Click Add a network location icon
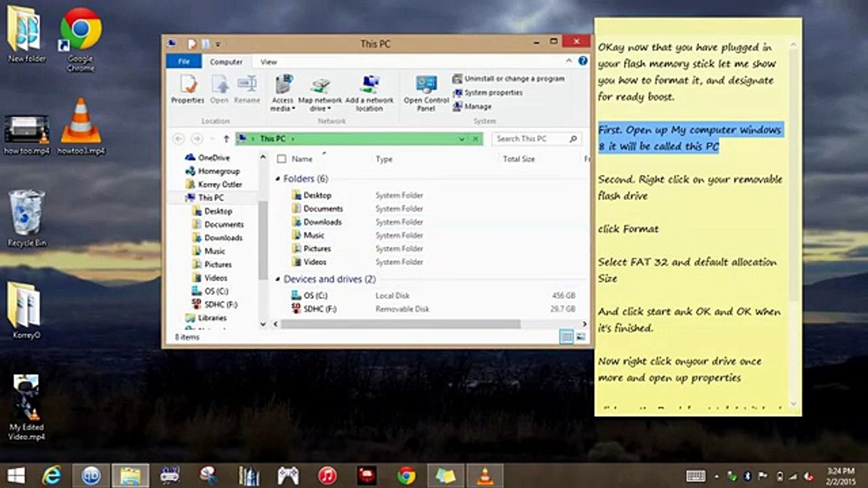This screenshot has height=488, width=868. tap(369, 94)
